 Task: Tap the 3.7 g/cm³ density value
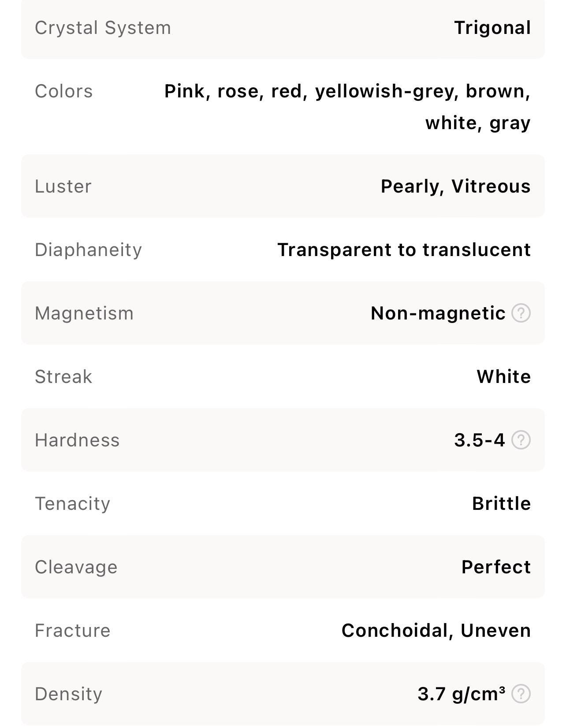tap(462, 694)
